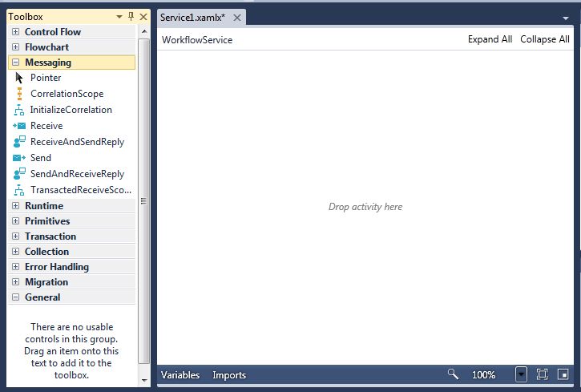Click the Toolbox scroll down arrow
The width and height of the screenshot is (581, 392).
click(144, 381)
